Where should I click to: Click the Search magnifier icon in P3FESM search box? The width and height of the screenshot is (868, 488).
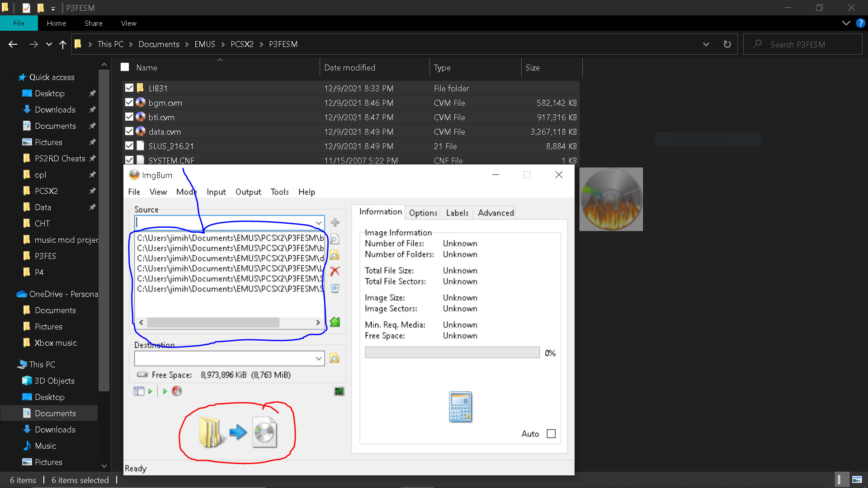(757, 44)
